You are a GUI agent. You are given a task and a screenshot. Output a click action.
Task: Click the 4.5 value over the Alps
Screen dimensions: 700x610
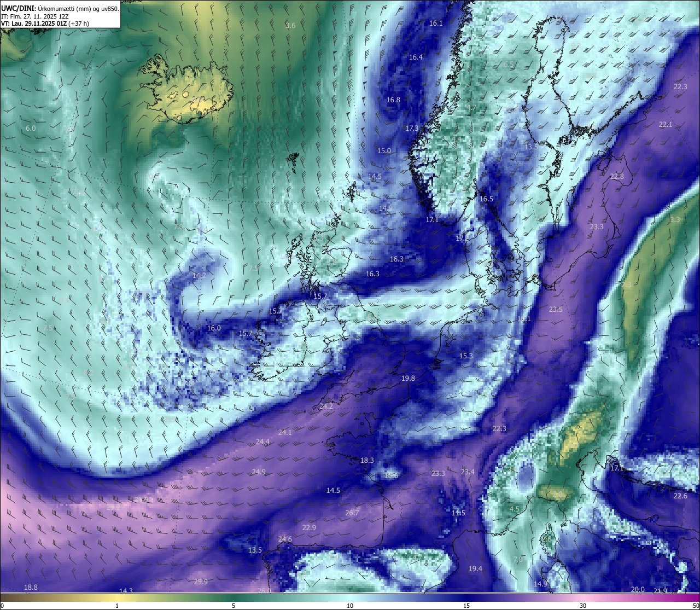point(515,509)
